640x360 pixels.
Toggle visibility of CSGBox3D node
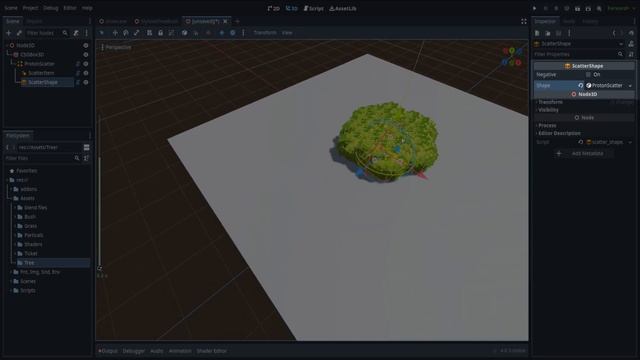click(86, 55)
